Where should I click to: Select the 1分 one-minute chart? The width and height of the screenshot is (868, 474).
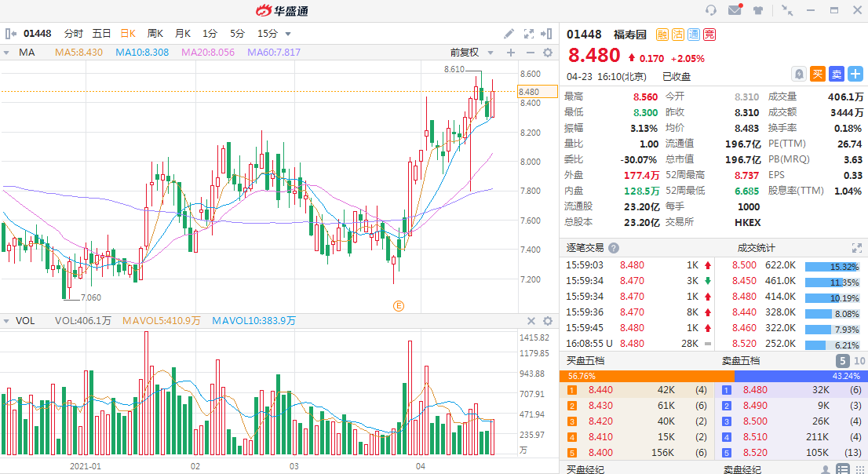[210, 34]
